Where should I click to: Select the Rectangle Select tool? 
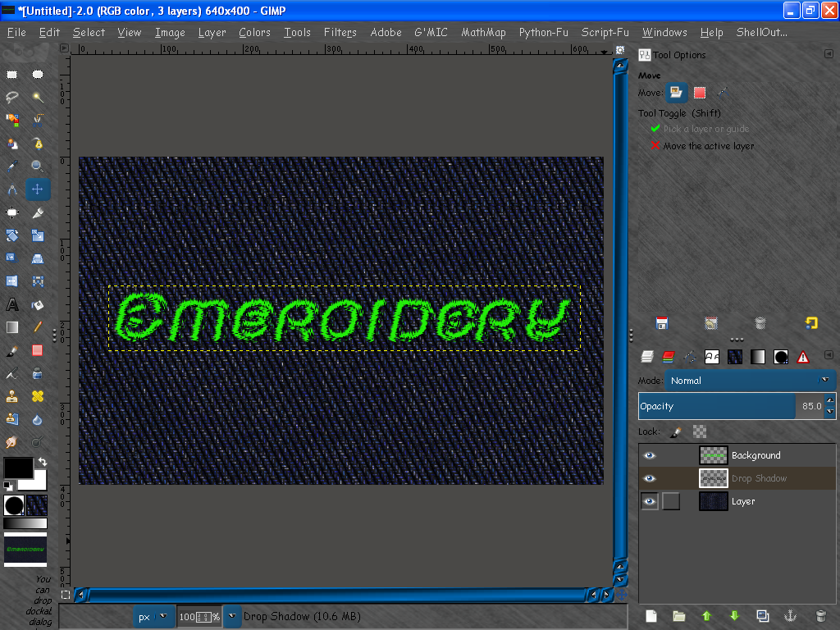point(12,74)
